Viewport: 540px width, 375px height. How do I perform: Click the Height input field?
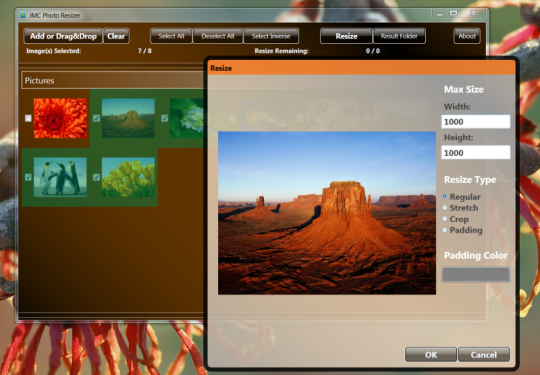point(476,153)
